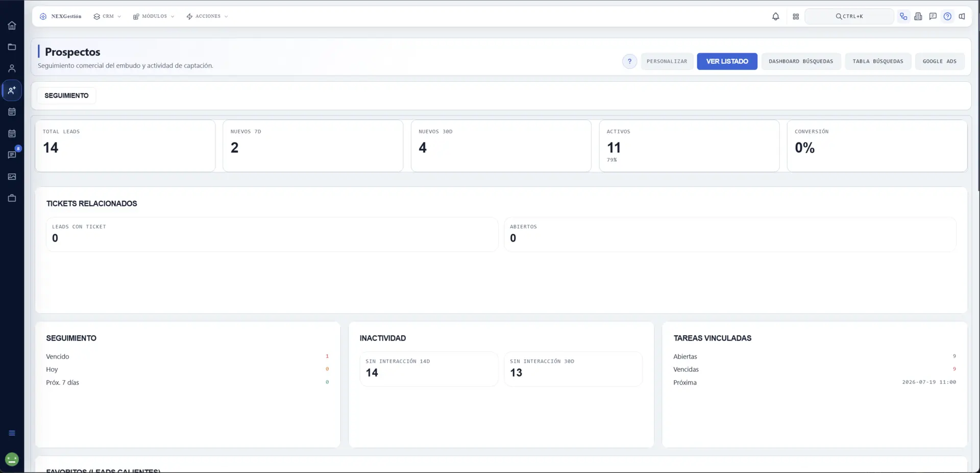Click the help circle icon in the top bar
This screenshot has width=980, height=473.
(947, 16)
